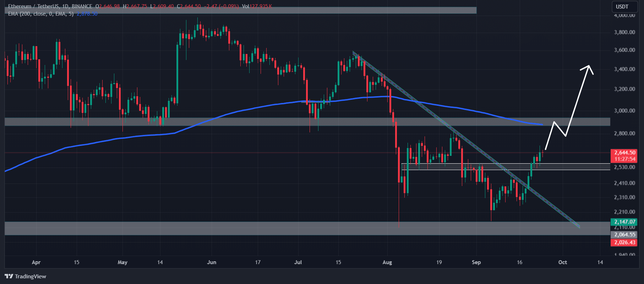Click 2,530.00 on the price axis
The image size is (644, 284).
624,167
